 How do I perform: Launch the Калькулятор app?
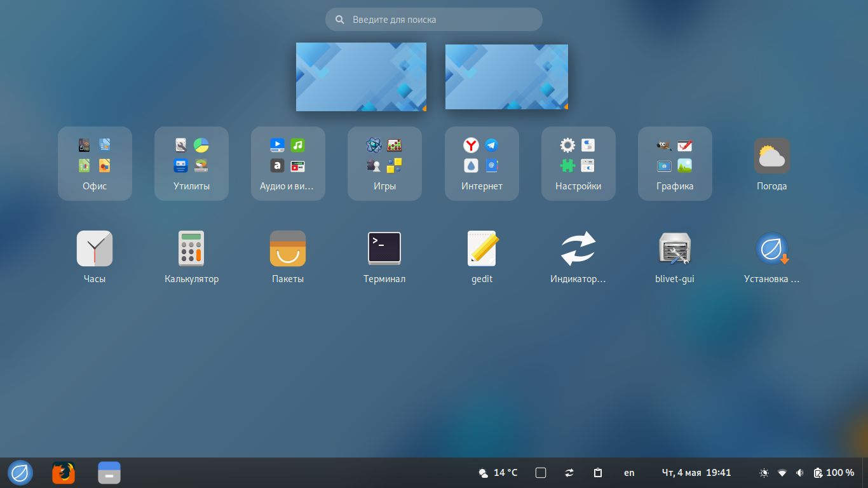[x=191, y=248]
